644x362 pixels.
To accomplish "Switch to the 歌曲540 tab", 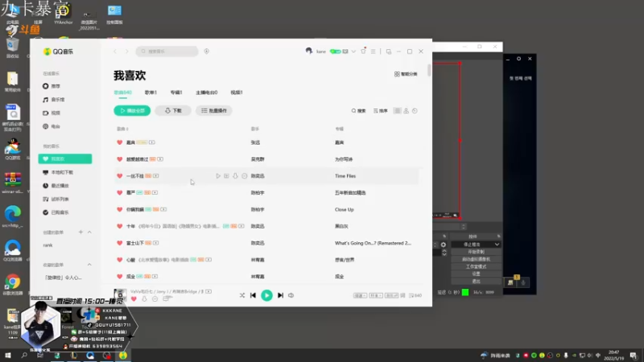I will (123, 93).
